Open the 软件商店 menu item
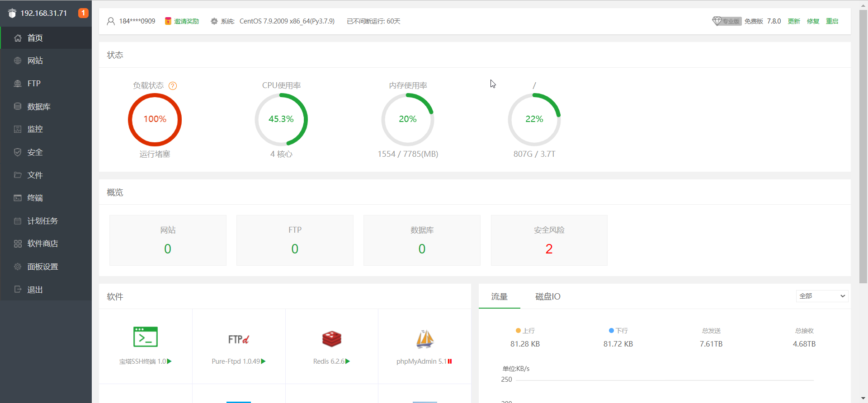The image size is (868, 403). click(46, 244)
